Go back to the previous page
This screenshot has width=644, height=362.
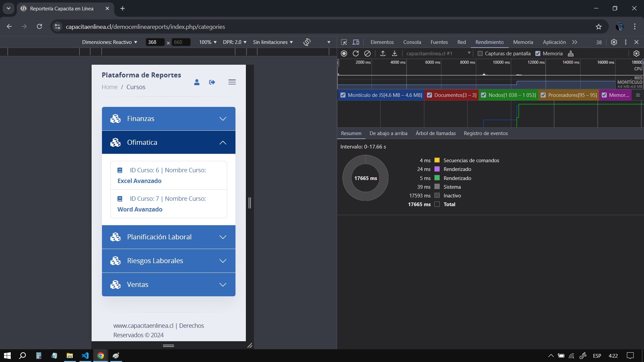(x=9, y=26)
